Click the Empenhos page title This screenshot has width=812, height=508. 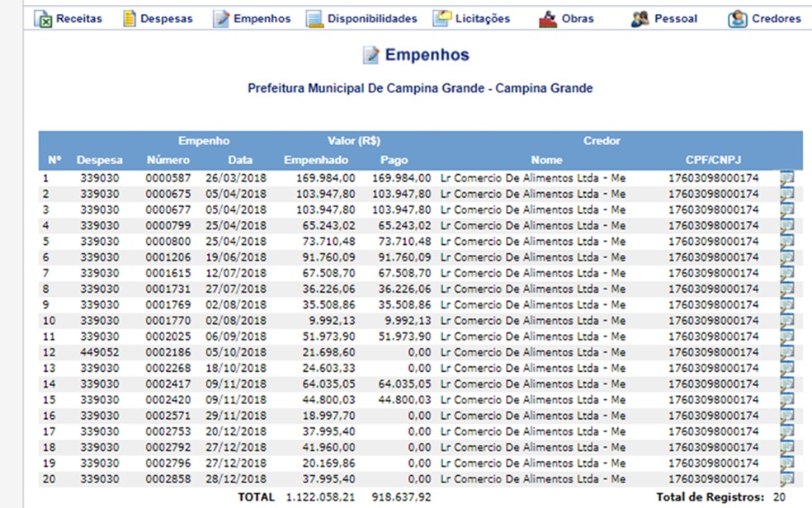tap(427, 54)
